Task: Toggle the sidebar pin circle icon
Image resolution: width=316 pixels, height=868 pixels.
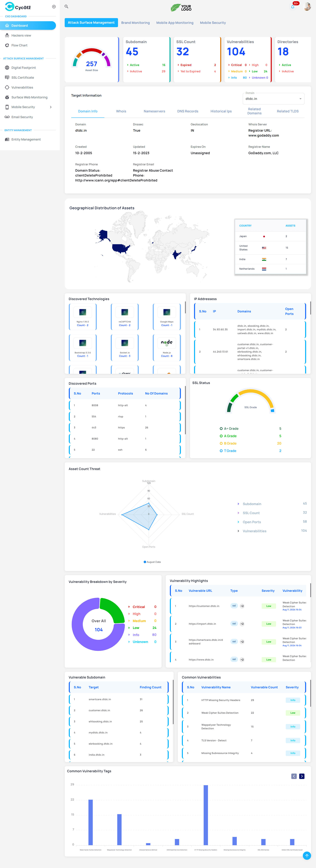Action: pos(54,7)
